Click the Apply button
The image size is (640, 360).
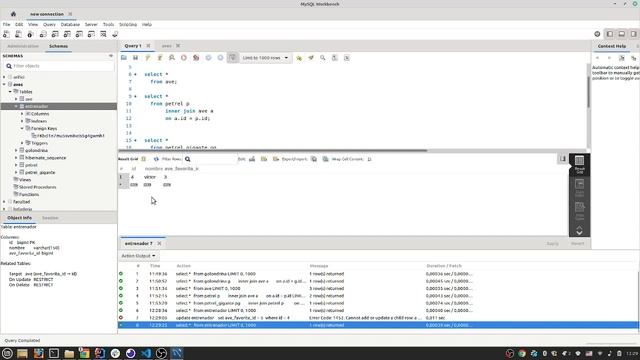tap(553, 244)
